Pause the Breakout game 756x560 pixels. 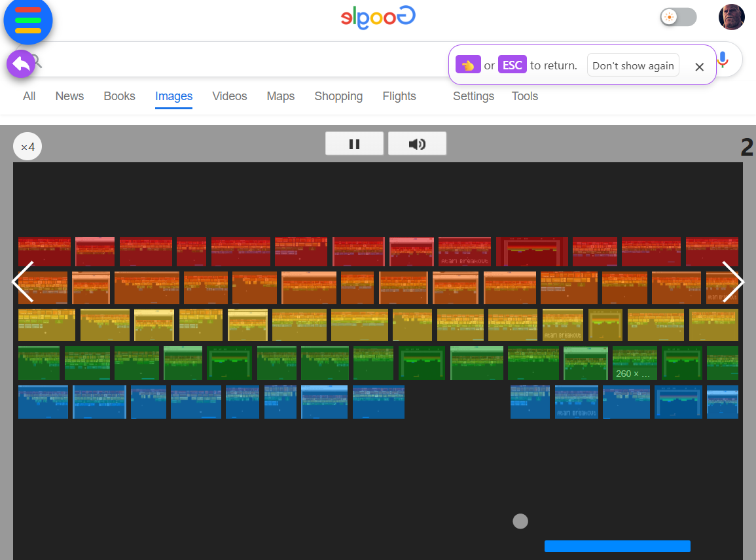click(354, 144)
